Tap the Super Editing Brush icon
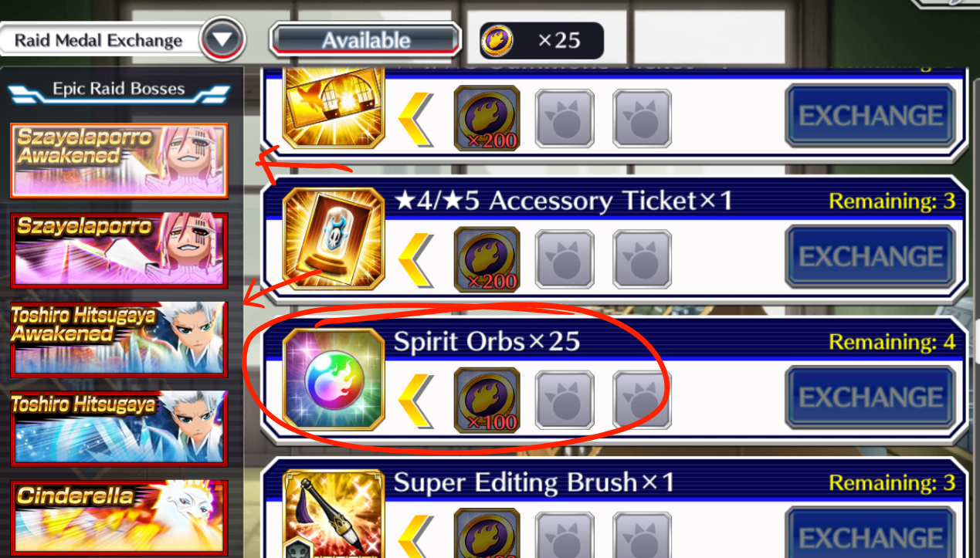Image resolution: width=980 pixels, height=558 pixels. click(x=334, y=514)
